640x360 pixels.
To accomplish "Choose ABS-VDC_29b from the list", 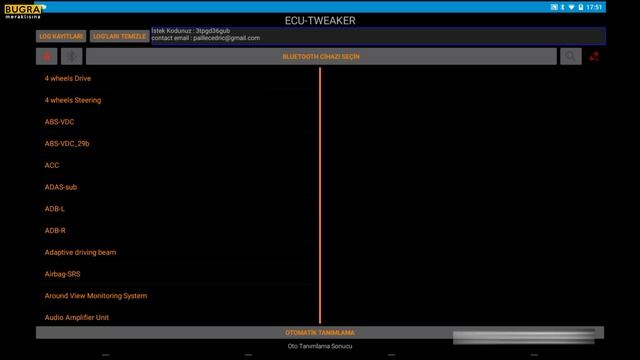I will [67, 144].
